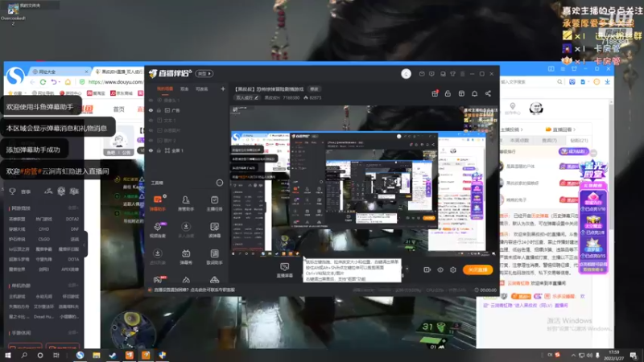Screen dimensions: 644x362
Task: Click the share icon in stream header
Action: (488, 93)
